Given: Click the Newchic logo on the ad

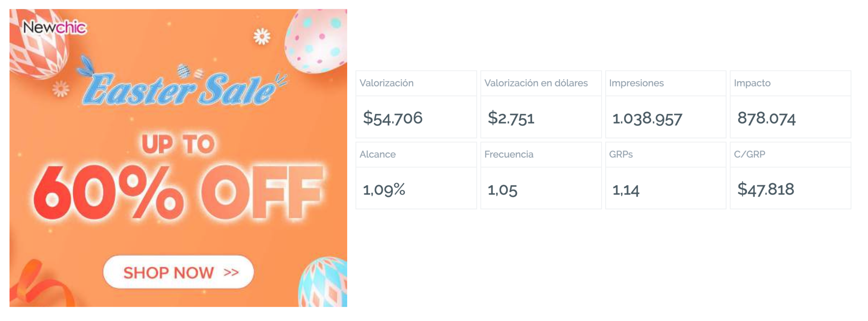Looking at the screenshot, I should pos(54,27).
